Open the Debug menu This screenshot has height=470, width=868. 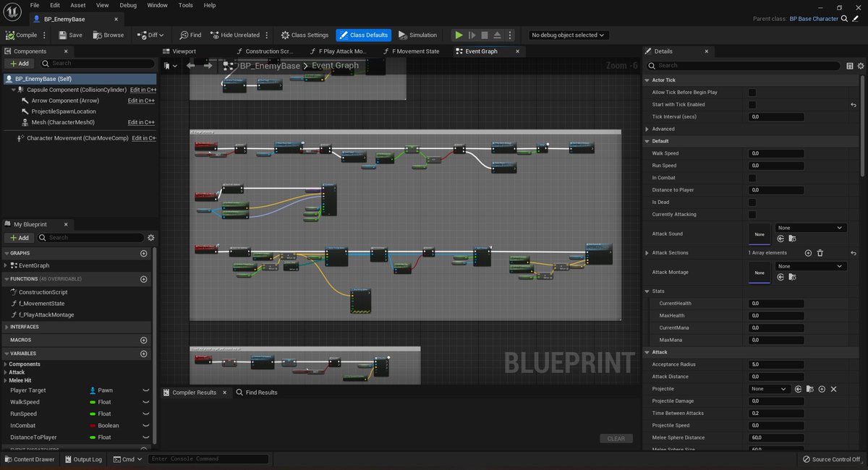(x=128, y=5)
